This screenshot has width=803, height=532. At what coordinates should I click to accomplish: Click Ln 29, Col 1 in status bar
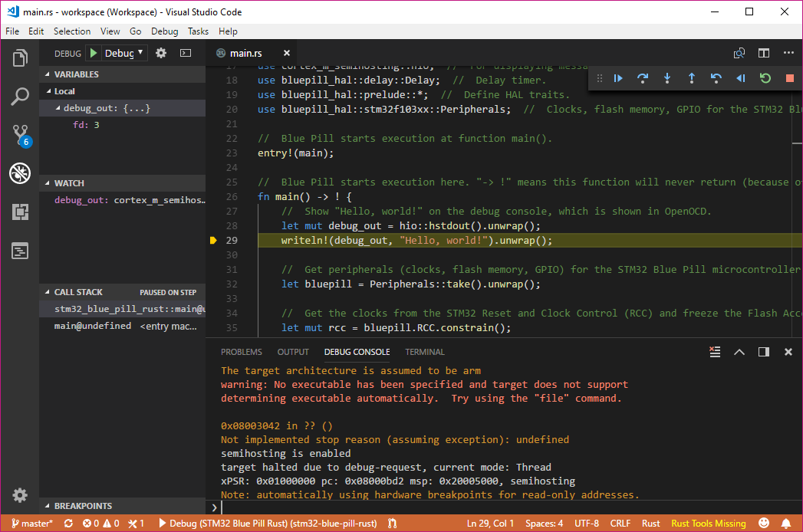[490, 524]
